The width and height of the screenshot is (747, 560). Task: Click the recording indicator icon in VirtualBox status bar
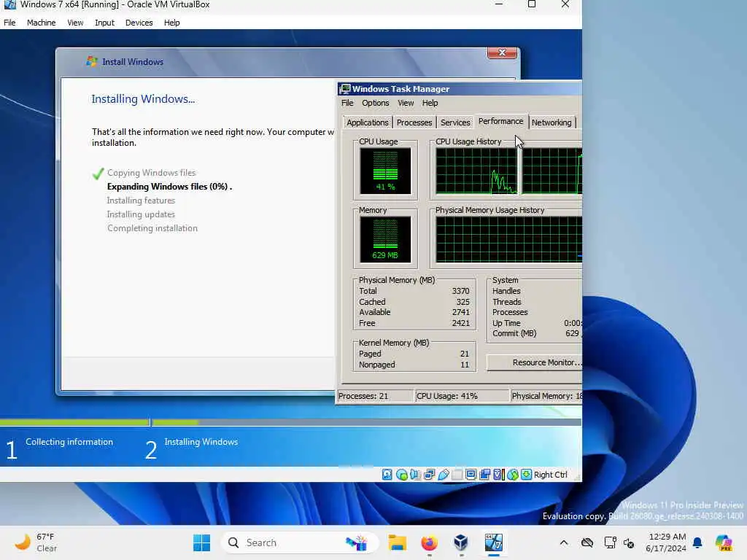485,474
